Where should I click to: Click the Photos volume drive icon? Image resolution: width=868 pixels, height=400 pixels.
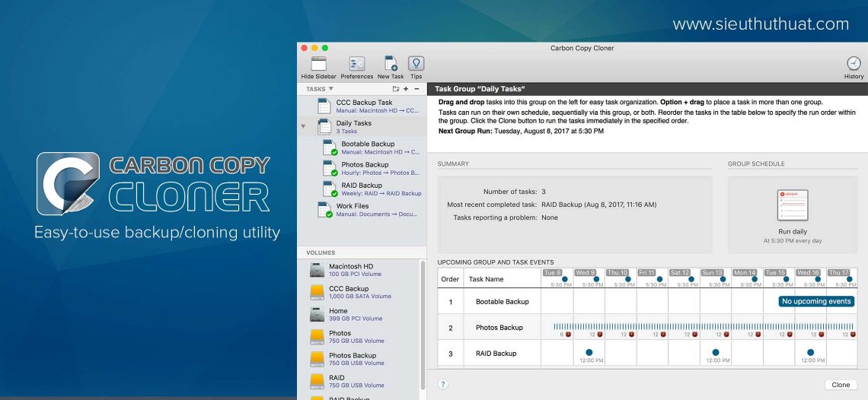point(317,336)
